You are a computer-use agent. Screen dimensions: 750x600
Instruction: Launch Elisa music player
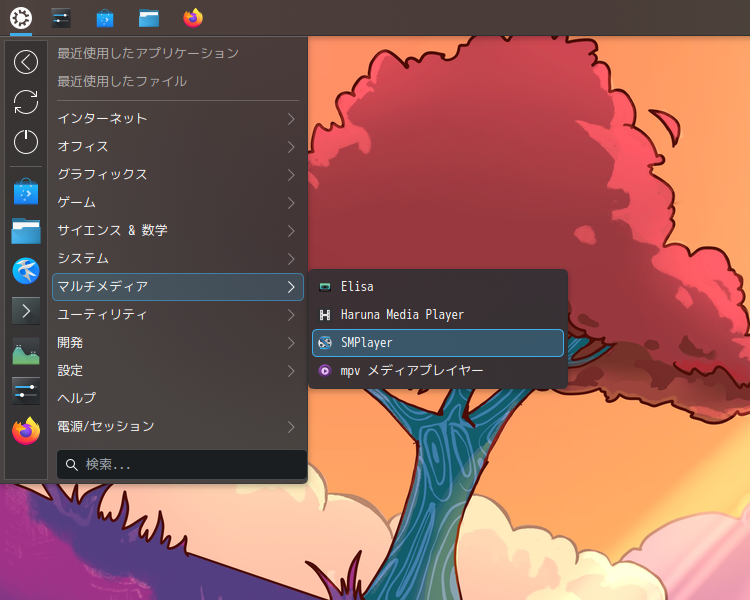tap(438, 287)
